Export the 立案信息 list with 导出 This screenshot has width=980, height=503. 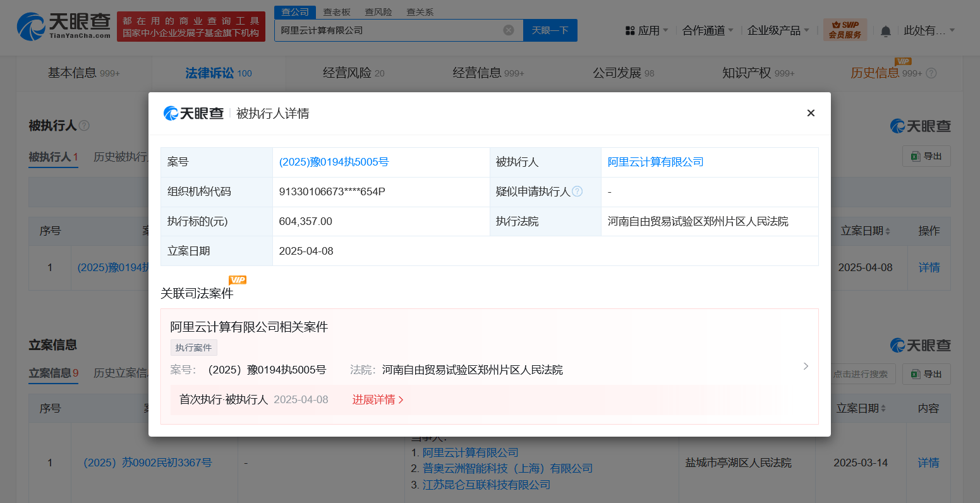point(926,374)
